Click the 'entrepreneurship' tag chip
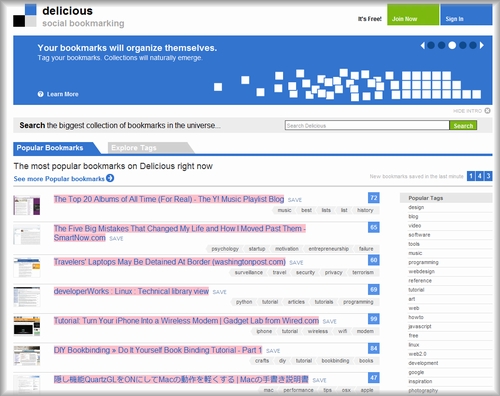The image size is (500, 396). coord(328,249)
